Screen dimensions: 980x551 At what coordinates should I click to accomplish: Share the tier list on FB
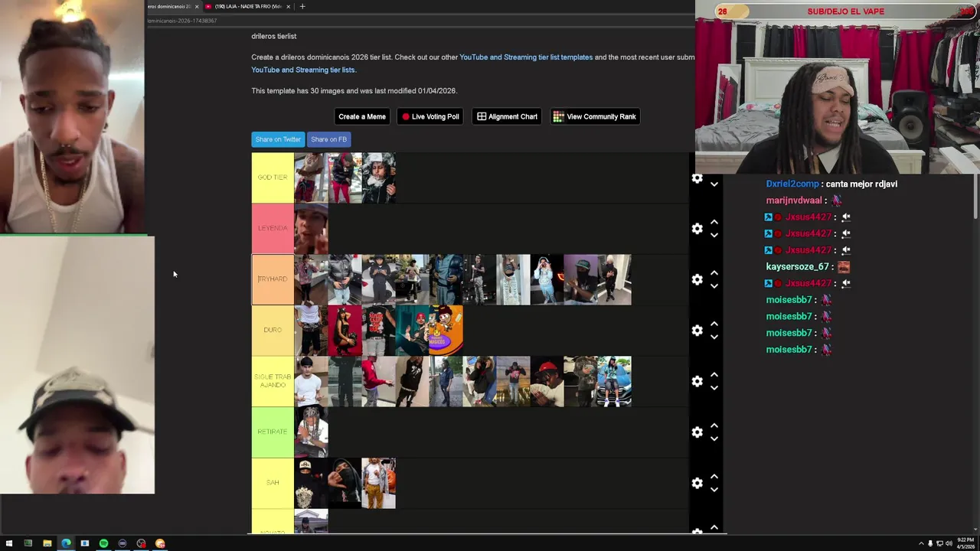coord(328,139)
